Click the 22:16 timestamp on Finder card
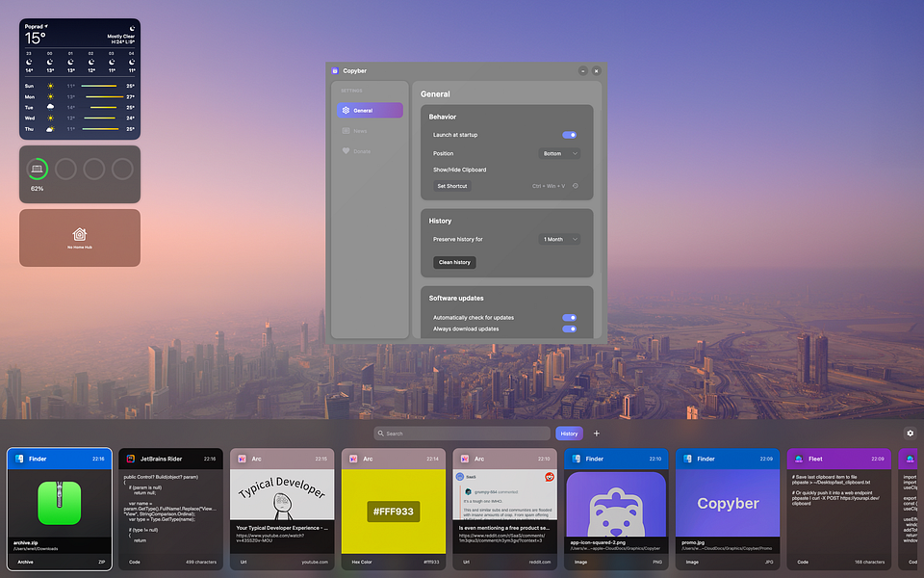Screen dimensions: 924x578 [x=98, y=459]
